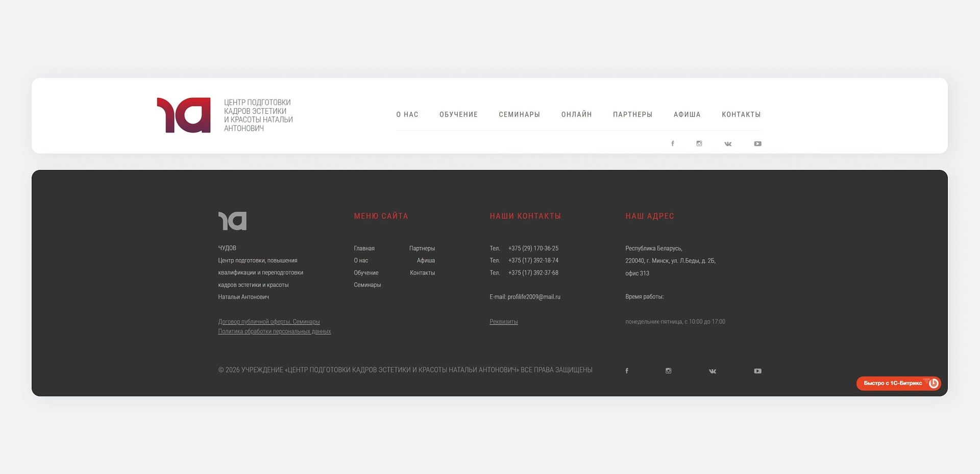Open «Политика обработки персональных данных» link

275,332
